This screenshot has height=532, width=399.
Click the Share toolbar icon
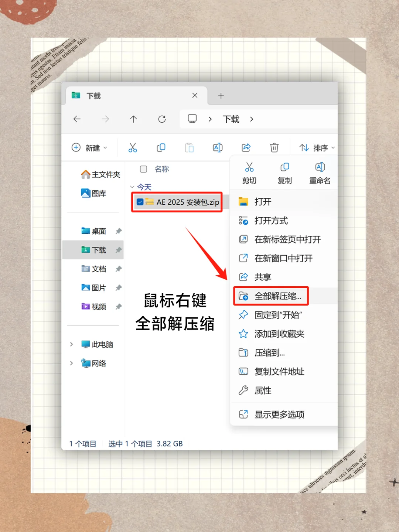coord(246,147)
